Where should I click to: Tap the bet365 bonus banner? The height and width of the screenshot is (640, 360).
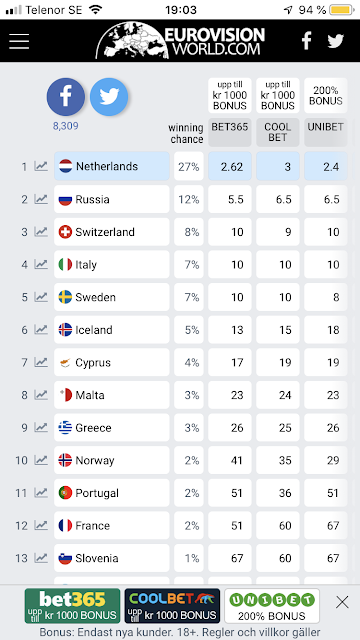pyautogui.click(x=73, y=606)
